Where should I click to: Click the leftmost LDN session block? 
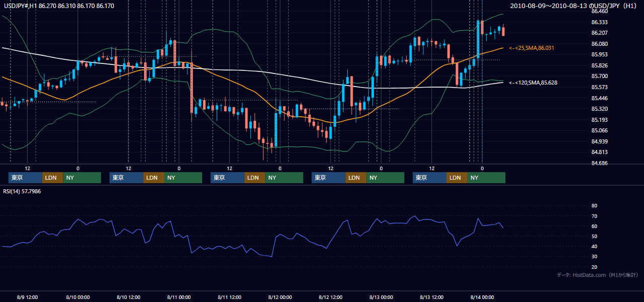(x=52, y=178)
